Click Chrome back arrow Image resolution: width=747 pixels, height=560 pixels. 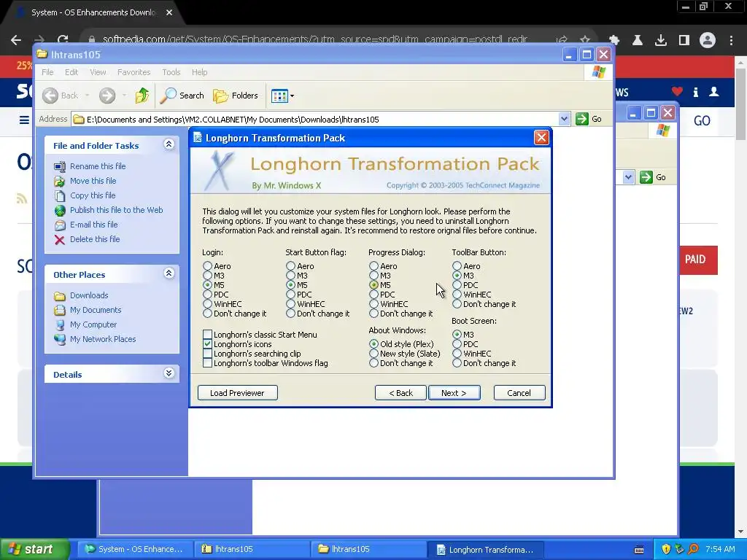point(16,40)
